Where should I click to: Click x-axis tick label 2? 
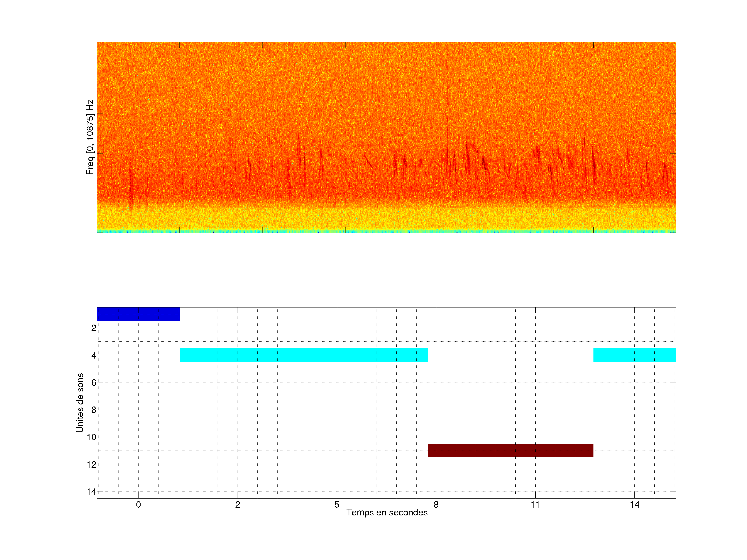coord(237,505)
